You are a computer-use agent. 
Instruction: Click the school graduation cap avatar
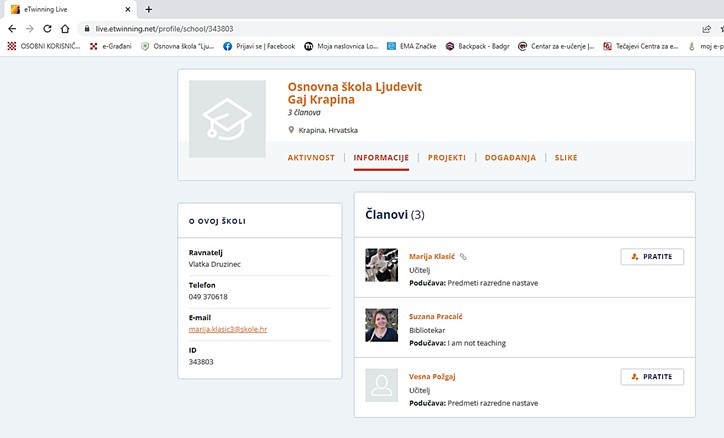point(227,119)
